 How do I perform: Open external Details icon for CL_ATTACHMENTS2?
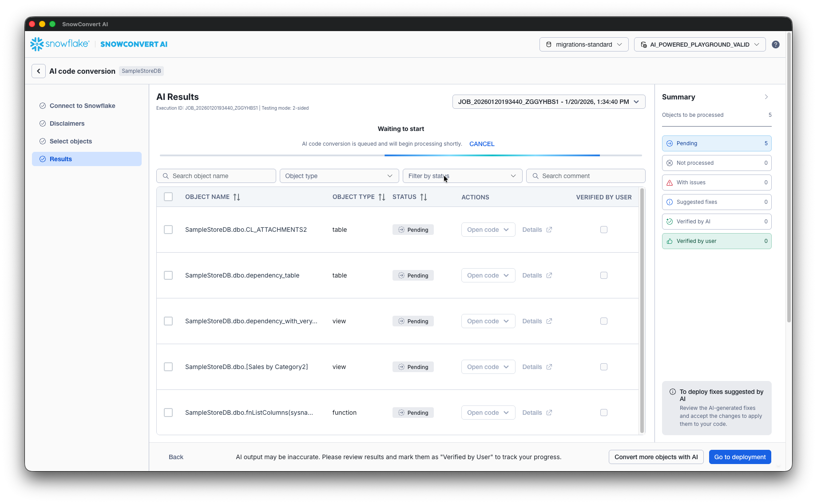549,230
